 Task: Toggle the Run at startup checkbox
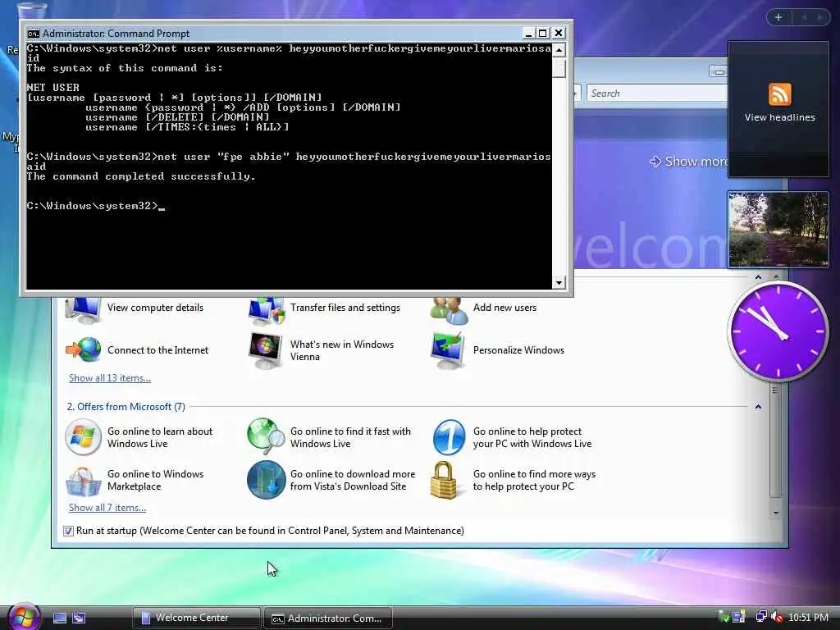68,531
